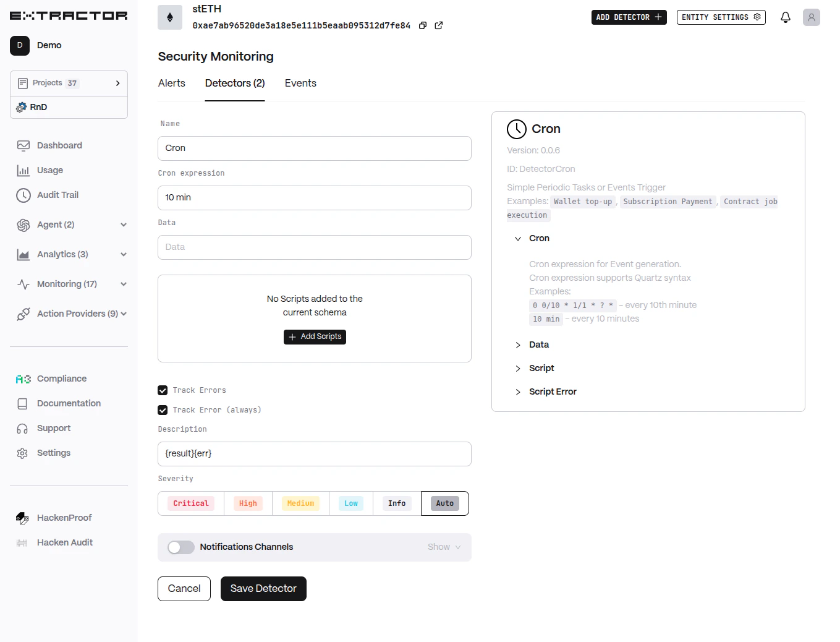Screen dimensions: 840x642
Task: Expand the Analytics (3) menu chevron
Action: pyautogui.click(x=124, y=255)
